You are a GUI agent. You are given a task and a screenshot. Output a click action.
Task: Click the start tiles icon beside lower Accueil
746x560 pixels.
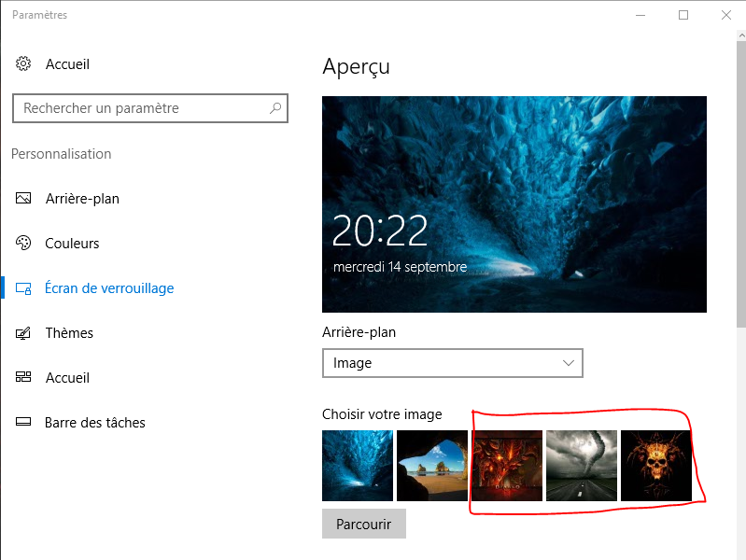(x=23, y=377)
